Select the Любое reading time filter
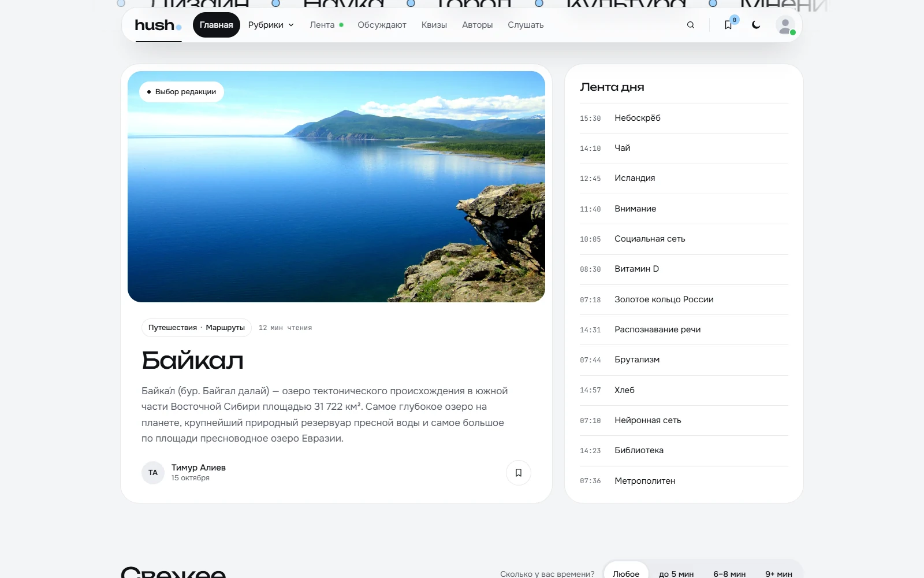The image size is (924, 578). (626, 573)
